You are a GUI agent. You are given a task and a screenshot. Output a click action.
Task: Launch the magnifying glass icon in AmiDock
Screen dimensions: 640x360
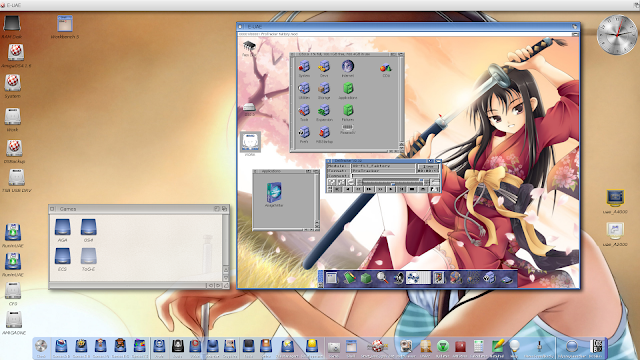click(x=382, y=278)
